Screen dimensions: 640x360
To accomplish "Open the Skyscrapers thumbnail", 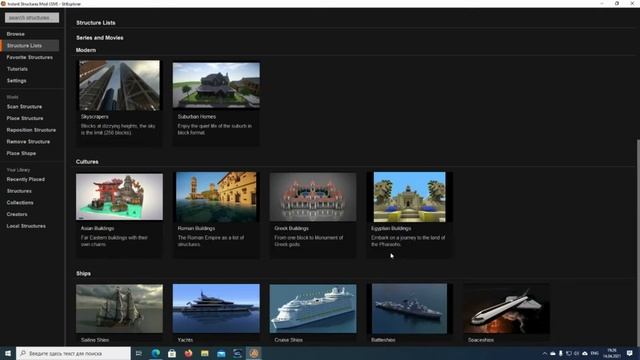I will (x=120, y=85).
